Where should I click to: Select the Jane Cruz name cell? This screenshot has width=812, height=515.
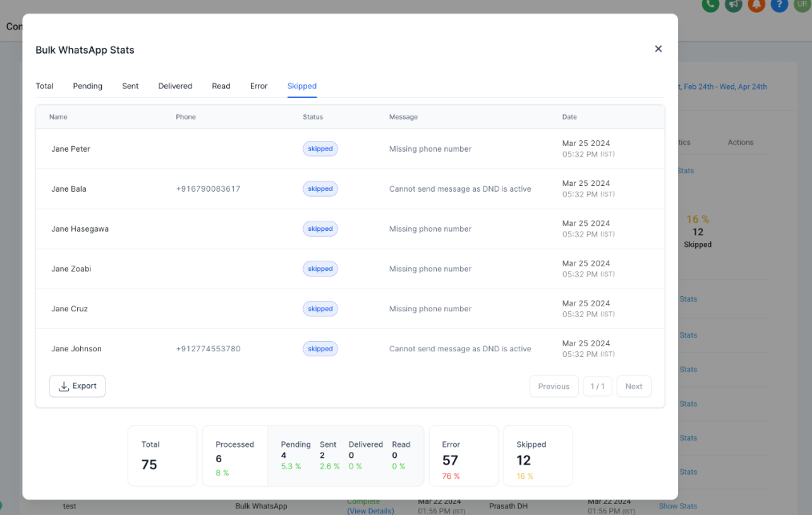click(x=70, y=308)
